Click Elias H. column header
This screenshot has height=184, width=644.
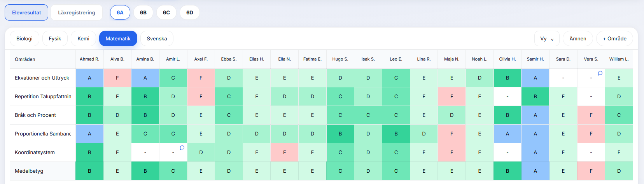coord(257,59)
